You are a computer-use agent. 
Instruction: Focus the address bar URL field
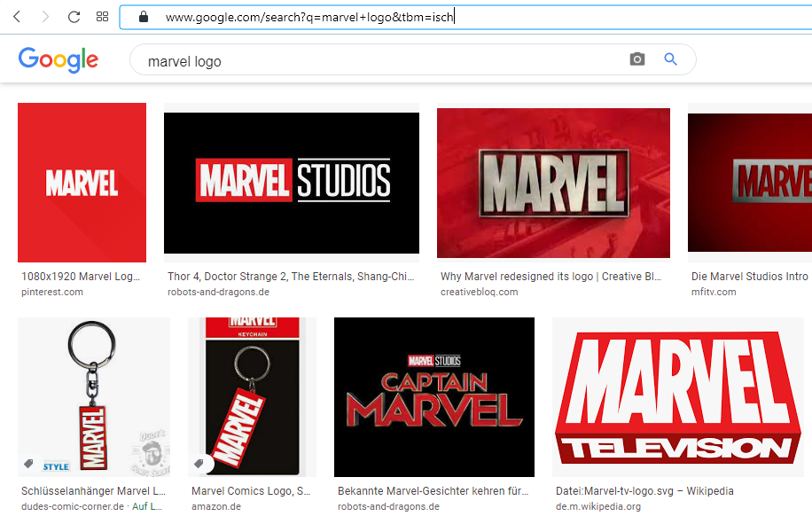coord(466,17)
